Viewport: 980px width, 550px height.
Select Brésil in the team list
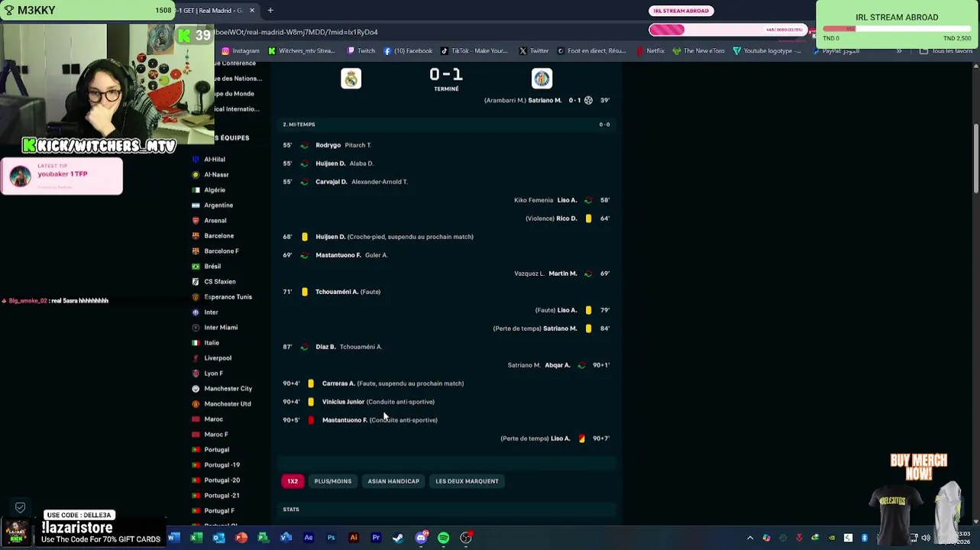pyautogui.click(x=212, y=267)
